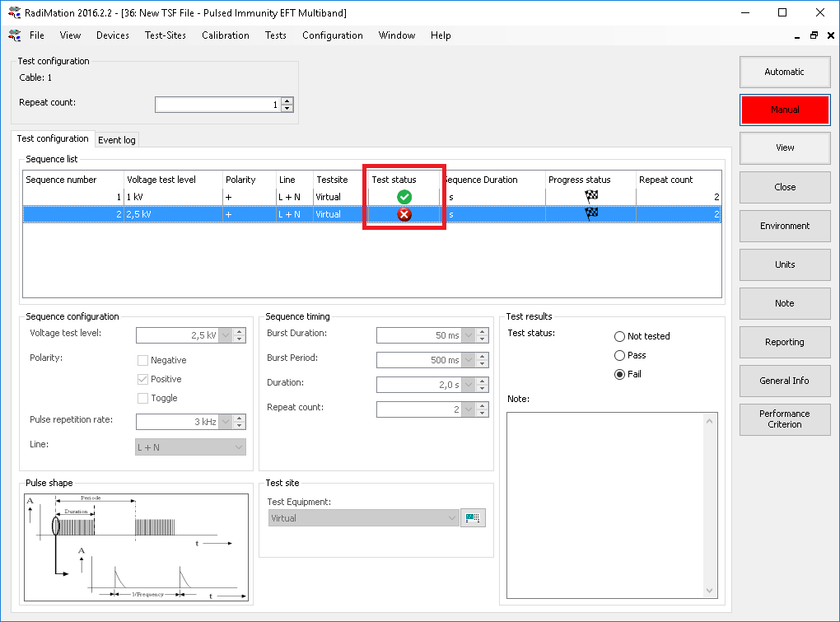Click the Units button

click(785, 264)
